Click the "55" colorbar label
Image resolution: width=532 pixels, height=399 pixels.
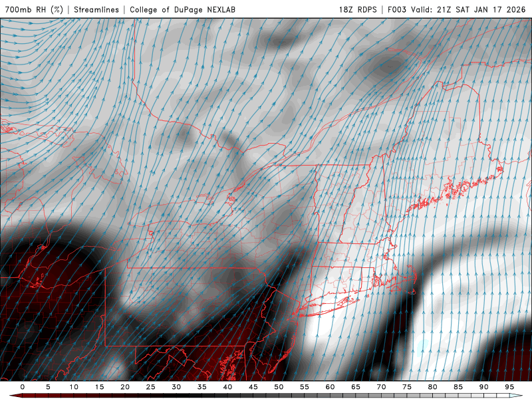point(305,387)
